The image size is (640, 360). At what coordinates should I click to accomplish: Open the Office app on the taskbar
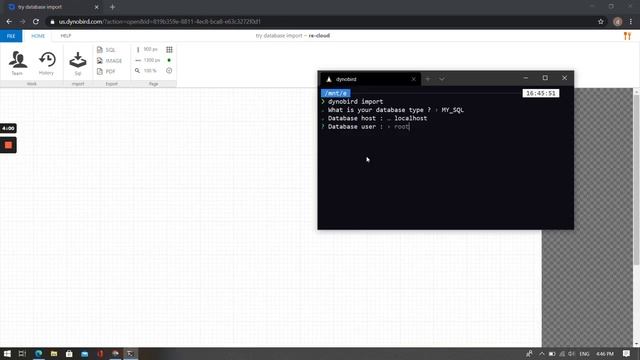[100, 353]
